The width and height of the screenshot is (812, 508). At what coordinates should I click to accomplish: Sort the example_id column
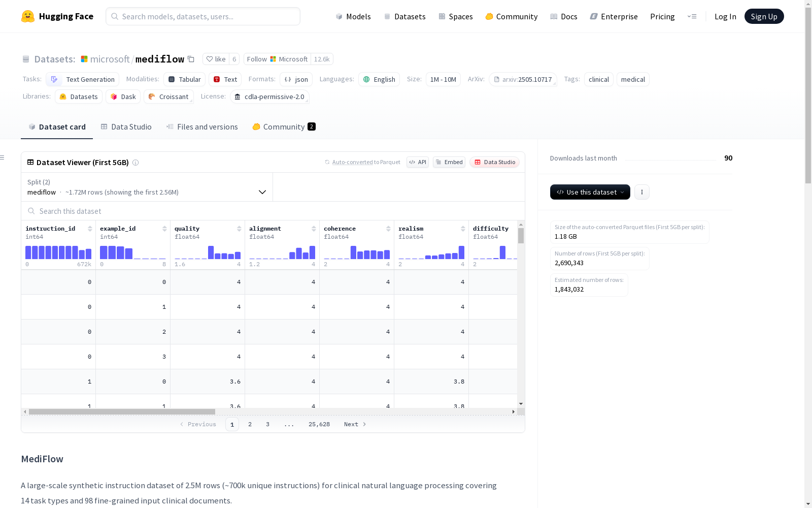click(x=164, y=229)
